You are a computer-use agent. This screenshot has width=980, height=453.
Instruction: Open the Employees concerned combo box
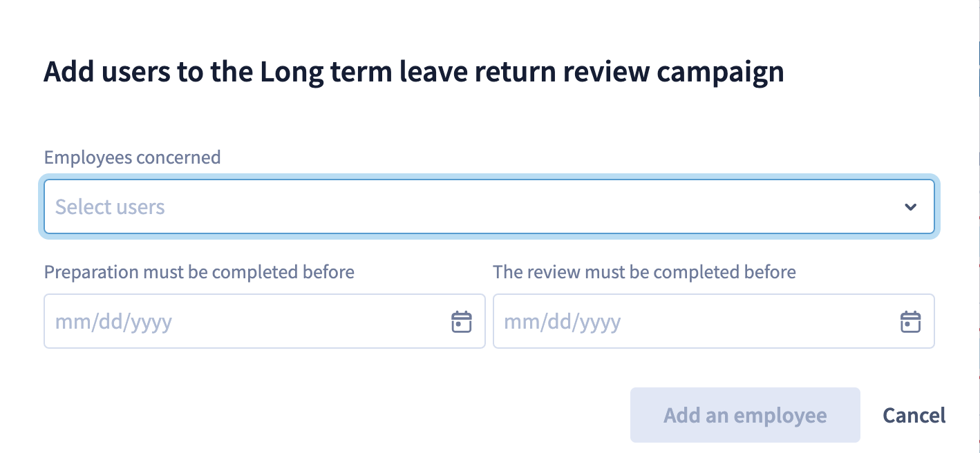(x=489, y=206)
